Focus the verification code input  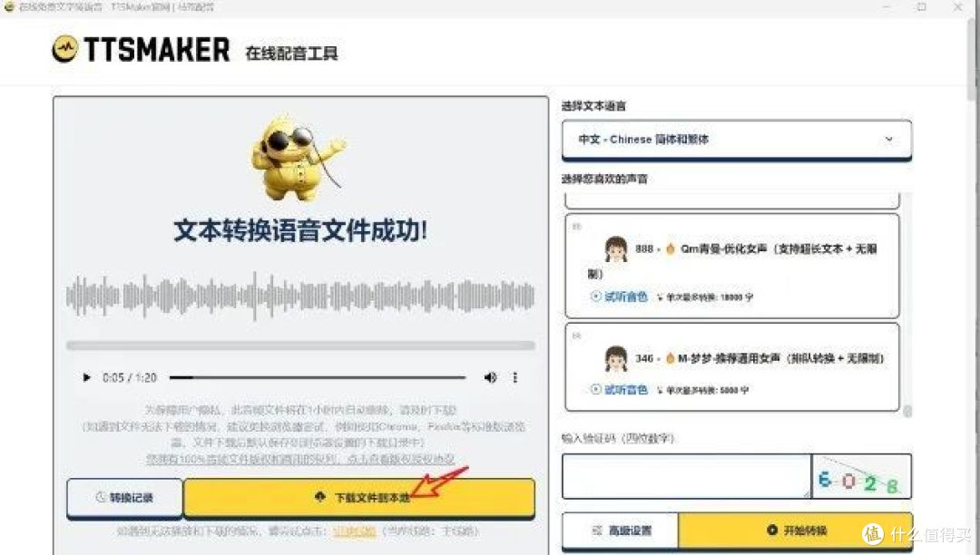(686, 476)
